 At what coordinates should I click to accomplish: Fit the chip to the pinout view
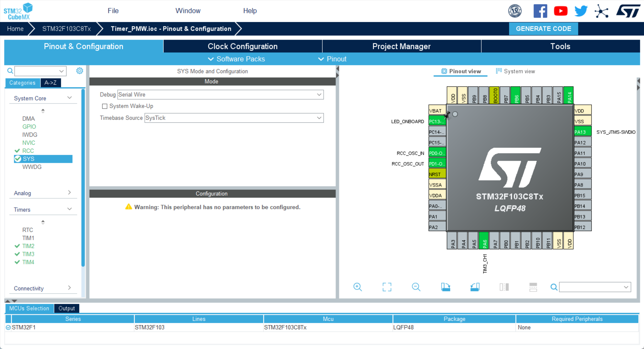point(387,287)
